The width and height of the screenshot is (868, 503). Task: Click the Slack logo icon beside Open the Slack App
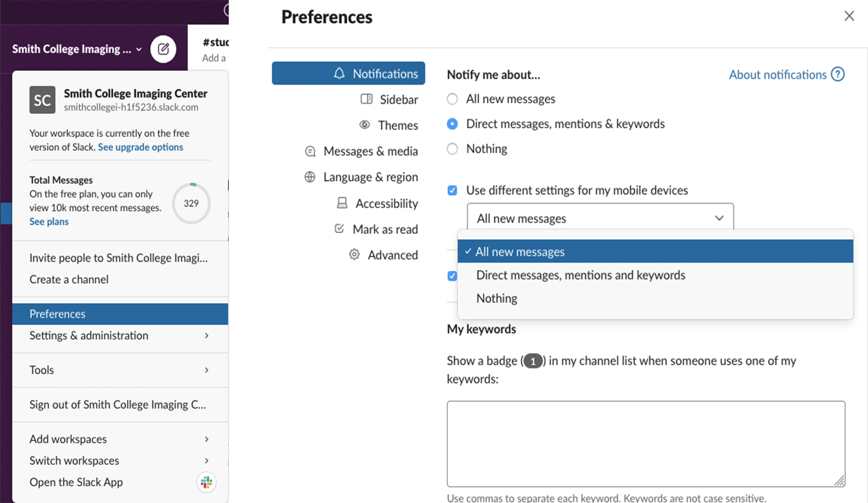click(206, 482)
